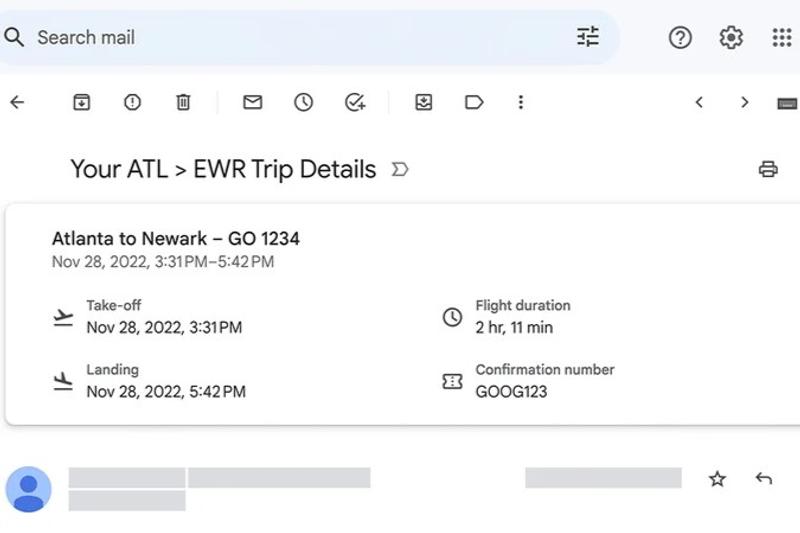
Task: Report this email as spam
Action: pyautogui.click(x=132, y=102)
